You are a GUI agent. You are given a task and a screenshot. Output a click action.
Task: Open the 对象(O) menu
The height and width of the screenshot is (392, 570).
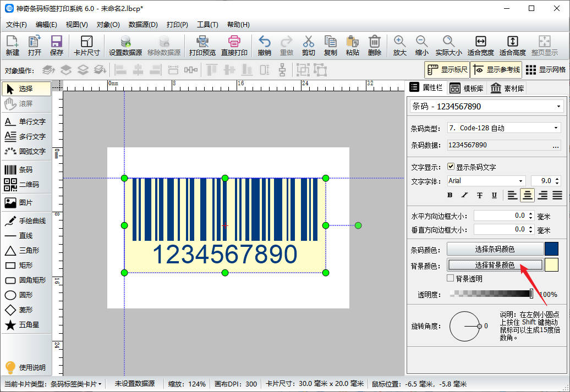108,24
